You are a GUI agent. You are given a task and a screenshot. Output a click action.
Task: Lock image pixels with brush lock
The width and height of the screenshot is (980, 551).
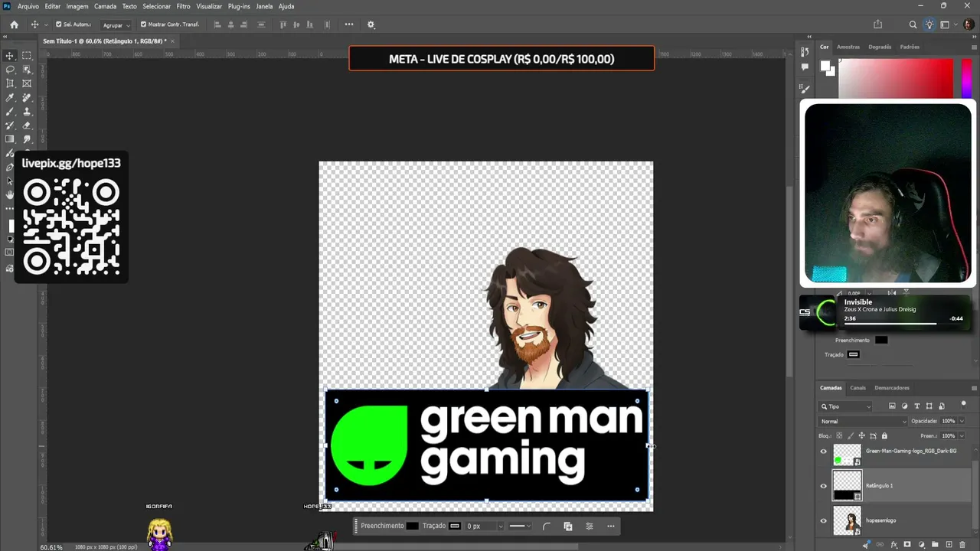[x=851, y=435]
